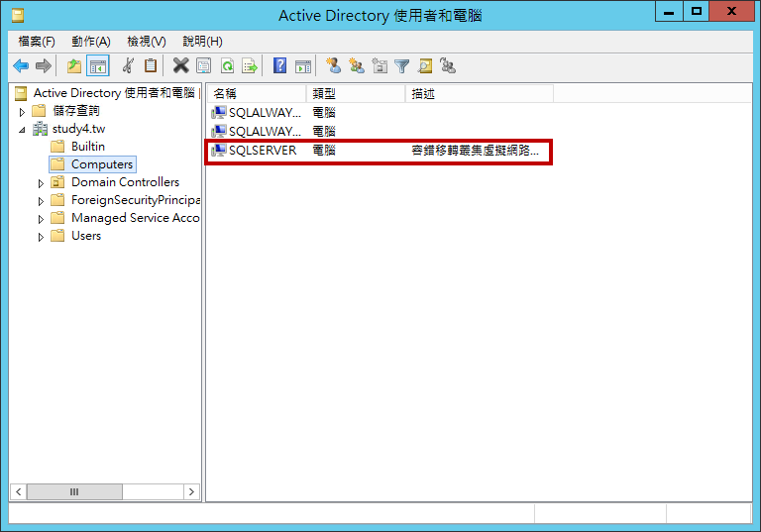Create a new user in current container

click(333, 65)
